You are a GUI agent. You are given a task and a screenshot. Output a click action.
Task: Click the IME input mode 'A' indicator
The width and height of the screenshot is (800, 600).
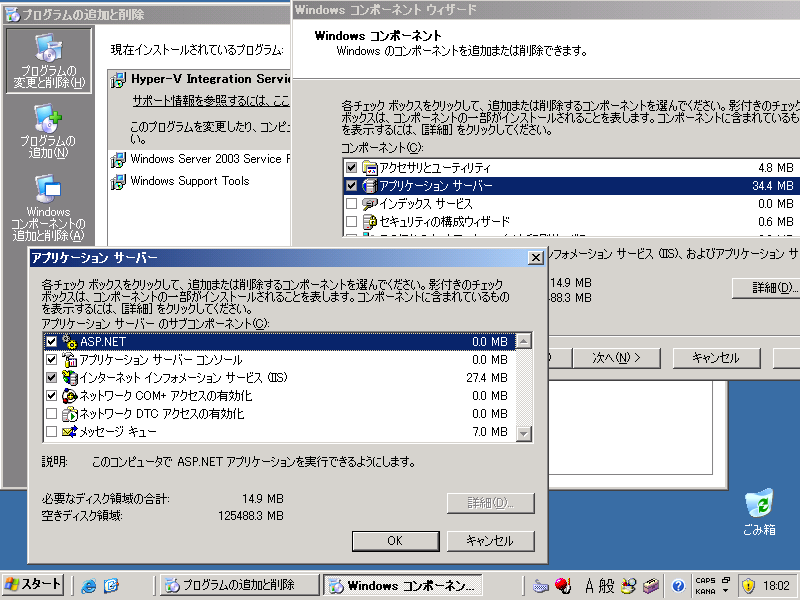589,585
